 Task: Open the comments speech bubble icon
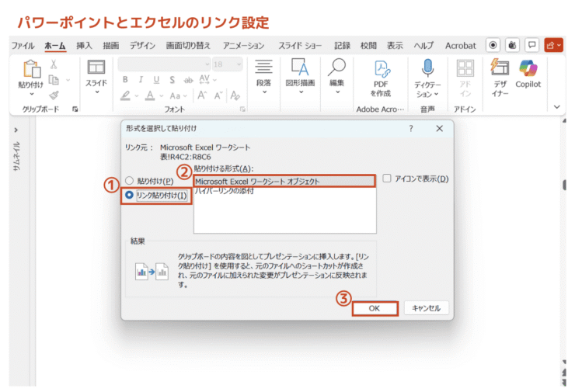tap(531, 45)
